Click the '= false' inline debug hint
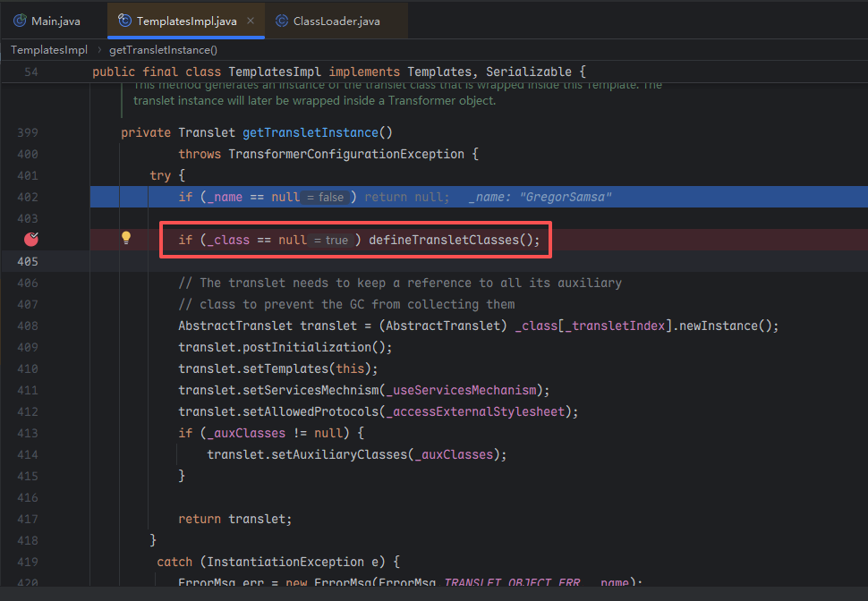This screenshot has width=868, height=601. click(x=326, y=198)
